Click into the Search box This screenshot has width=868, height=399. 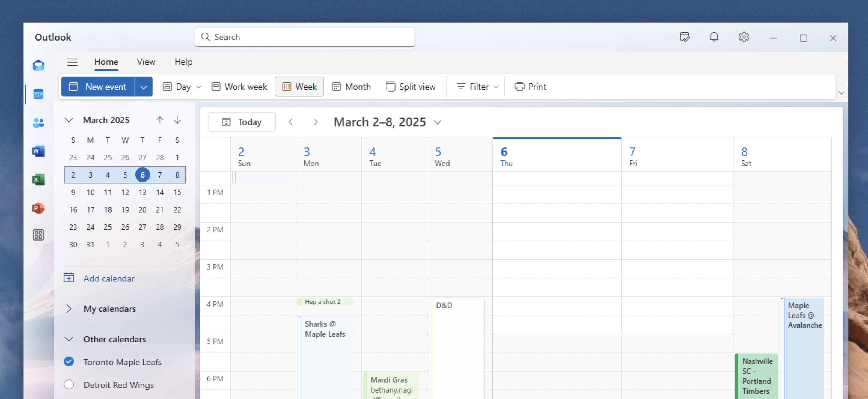tap(305, 37)
